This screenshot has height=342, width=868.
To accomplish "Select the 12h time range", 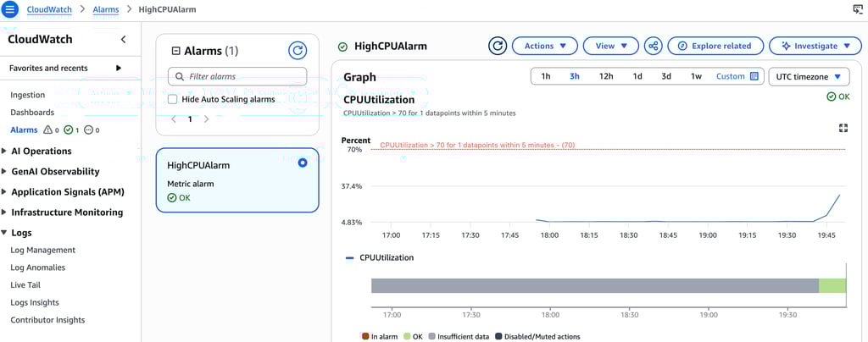I will tap(606, 76).
